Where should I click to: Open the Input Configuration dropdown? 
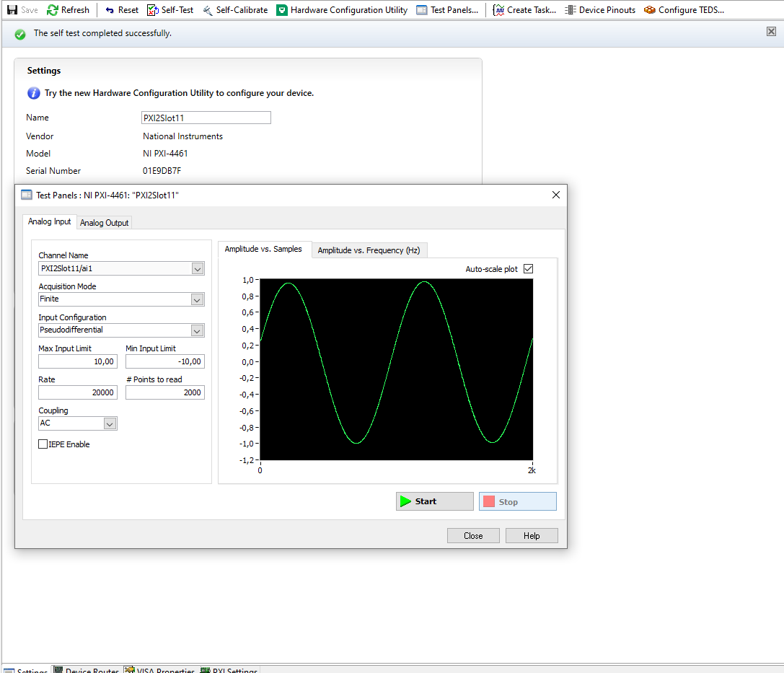[x=198, y=330]
